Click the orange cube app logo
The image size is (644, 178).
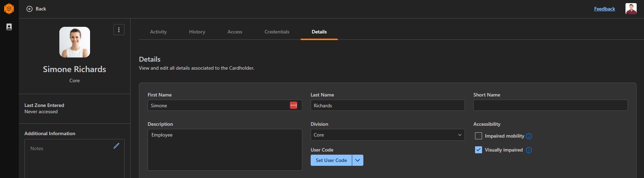point(9,9)
